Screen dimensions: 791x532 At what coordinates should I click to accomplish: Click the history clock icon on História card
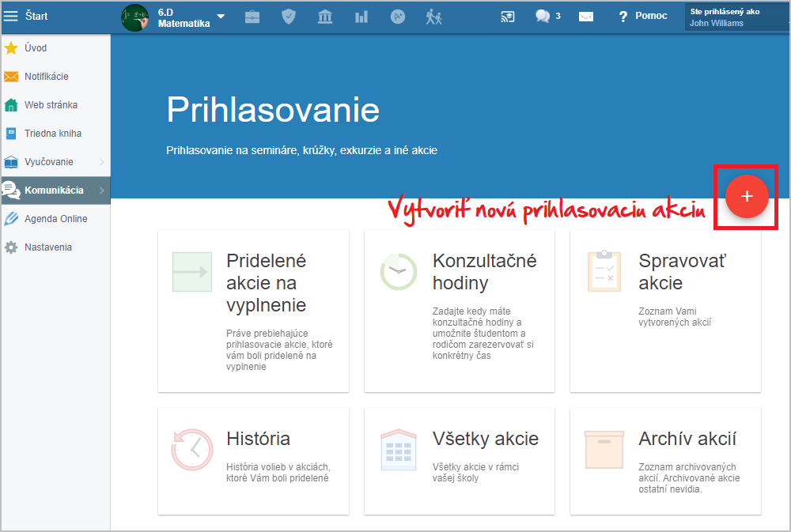(x=192, y=449)
